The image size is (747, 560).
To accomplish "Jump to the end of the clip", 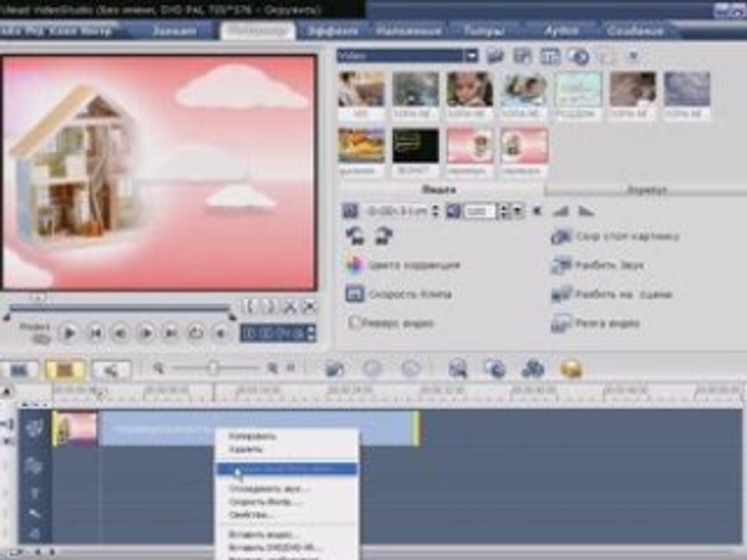I will click(x=170, y=334).
